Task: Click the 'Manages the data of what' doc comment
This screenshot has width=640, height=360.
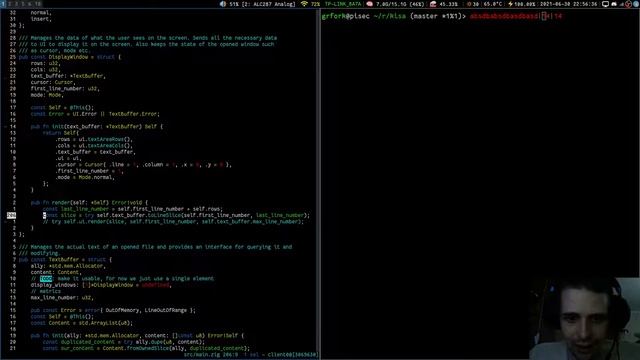Action: (x=148, y=38)
